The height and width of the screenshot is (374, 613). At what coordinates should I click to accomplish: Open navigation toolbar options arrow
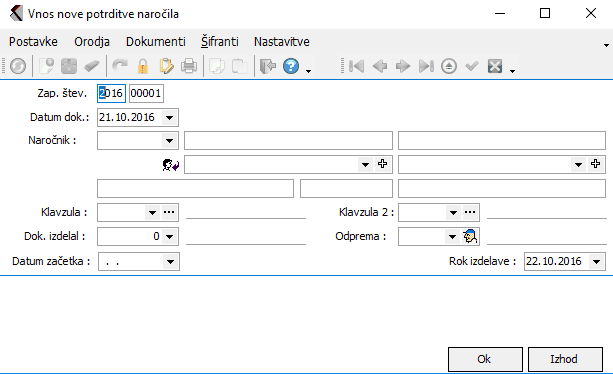[513, 71]
